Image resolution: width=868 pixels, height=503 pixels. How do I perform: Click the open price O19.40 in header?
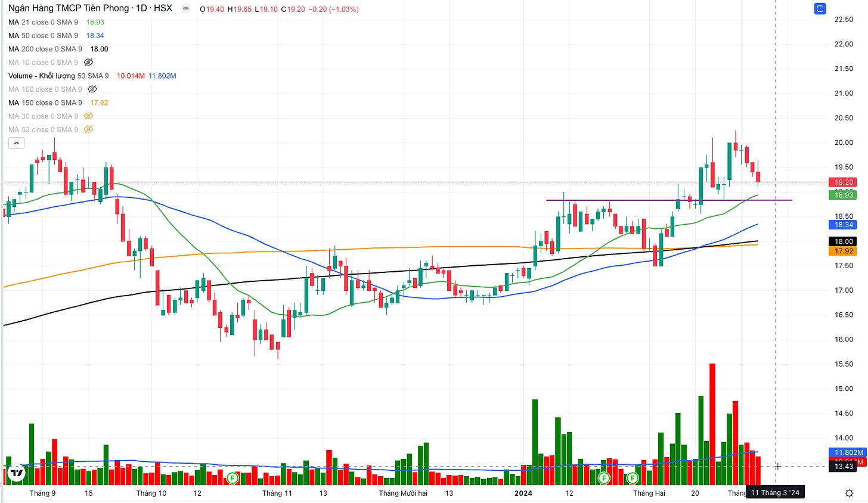point(212,9)
